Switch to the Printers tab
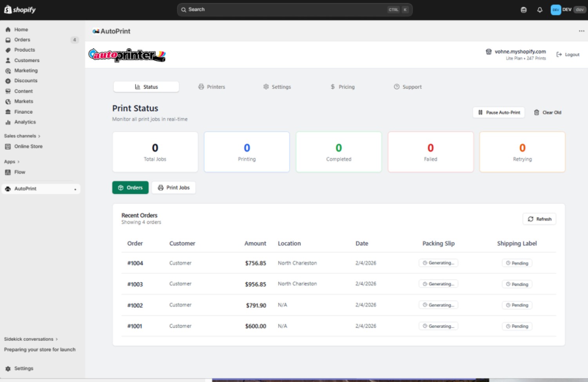This screenshot has height=382, width=588. click(212, 87)
